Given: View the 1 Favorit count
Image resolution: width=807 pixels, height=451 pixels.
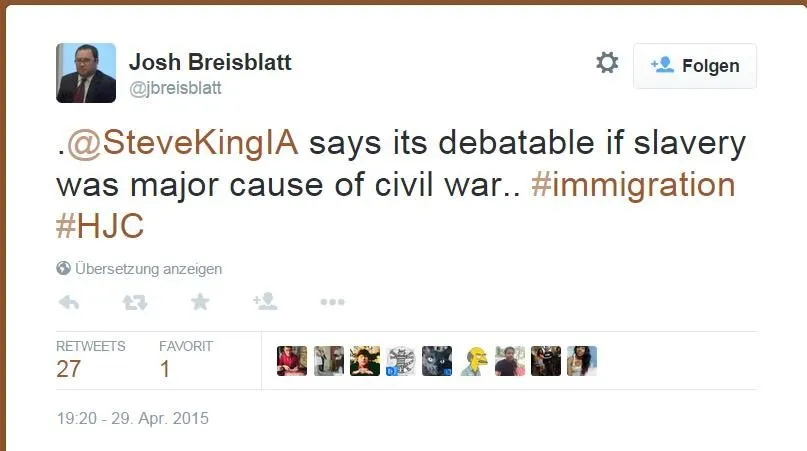Looking at the screenshot, I should point(165,368).
